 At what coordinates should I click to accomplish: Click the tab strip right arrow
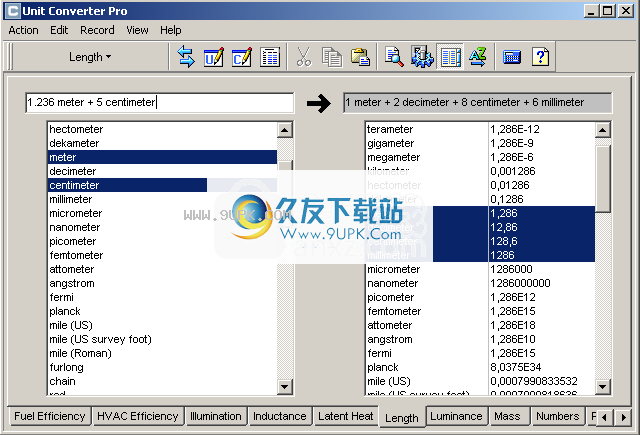coord(623,417)
